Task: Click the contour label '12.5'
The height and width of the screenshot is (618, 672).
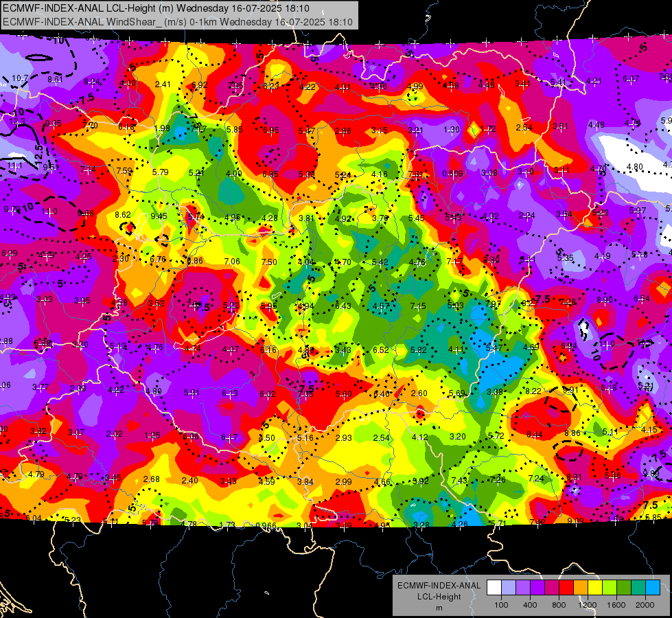Action: [38, 154]
